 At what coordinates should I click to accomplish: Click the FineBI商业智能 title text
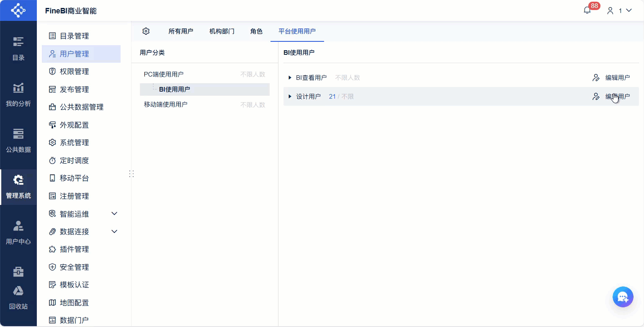pyautogui.click(x=71, y=11)
